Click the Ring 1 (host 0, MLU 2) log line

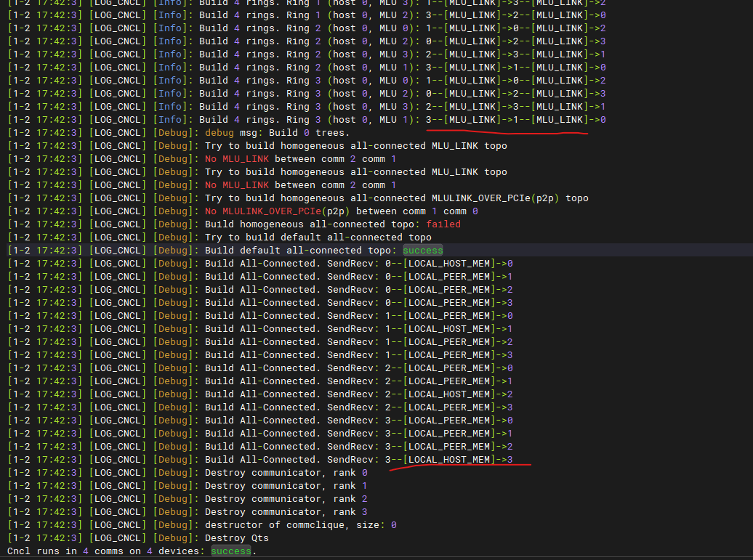pos(307,15)
